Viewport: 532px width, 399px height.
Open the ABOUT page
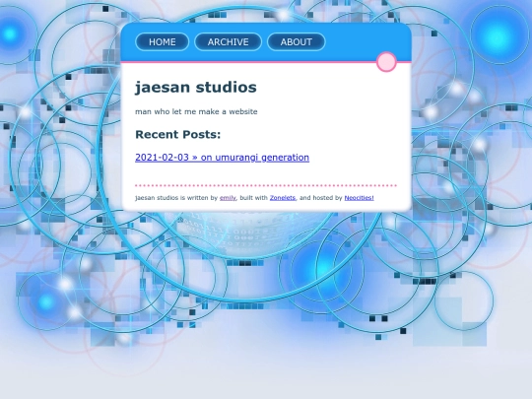[x=297, y=42]
